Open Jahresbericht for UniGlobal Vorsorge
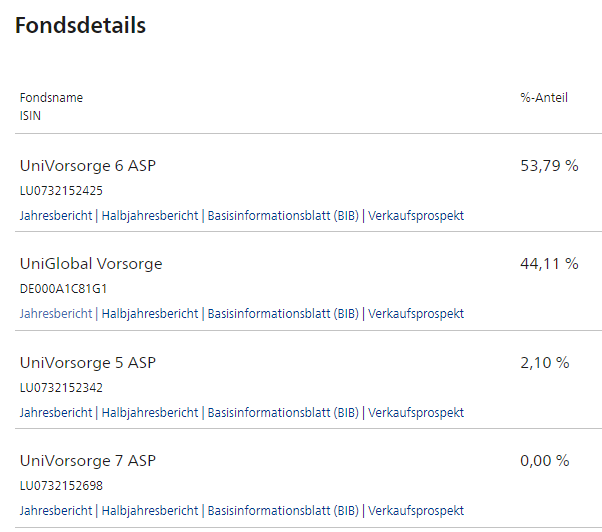 56,314
